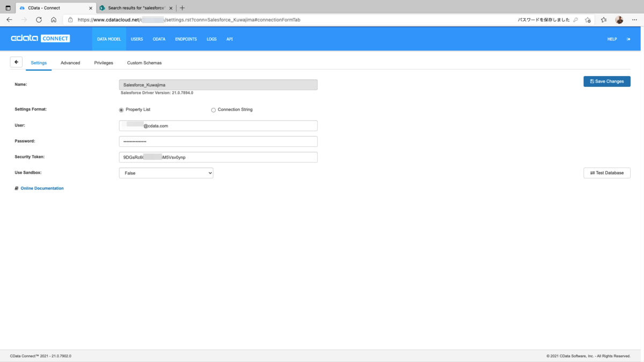Open the Online Documentation link

point(42,188)
